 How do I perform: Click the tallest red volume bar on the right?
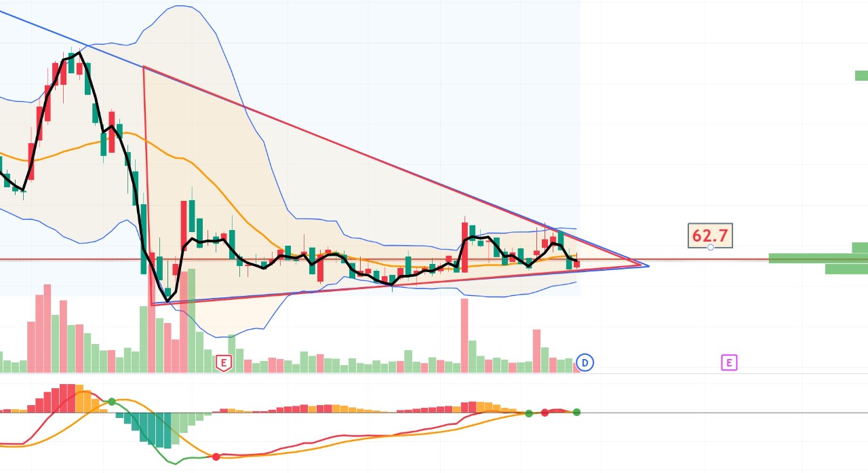(x=465, y=335)
